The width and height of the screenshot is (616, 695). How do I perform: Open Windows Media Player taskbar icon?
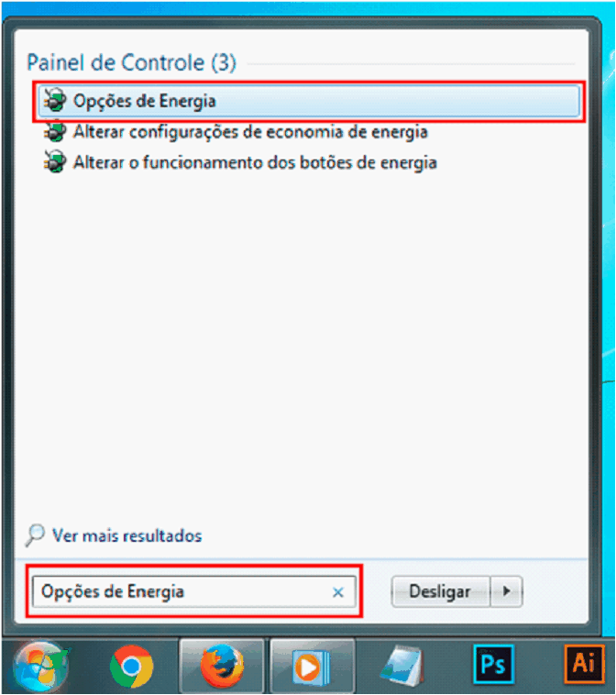[312, 667]
